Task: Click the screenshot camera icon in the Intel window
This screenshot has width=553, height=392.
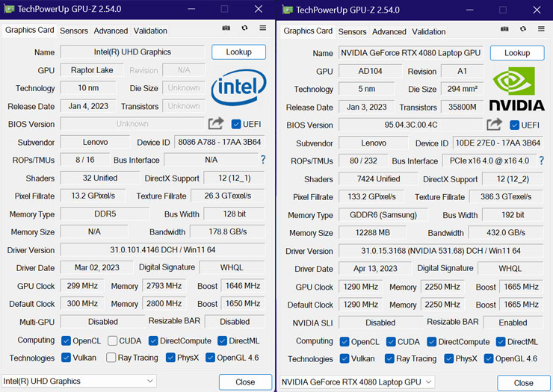Action: (226, 28)
